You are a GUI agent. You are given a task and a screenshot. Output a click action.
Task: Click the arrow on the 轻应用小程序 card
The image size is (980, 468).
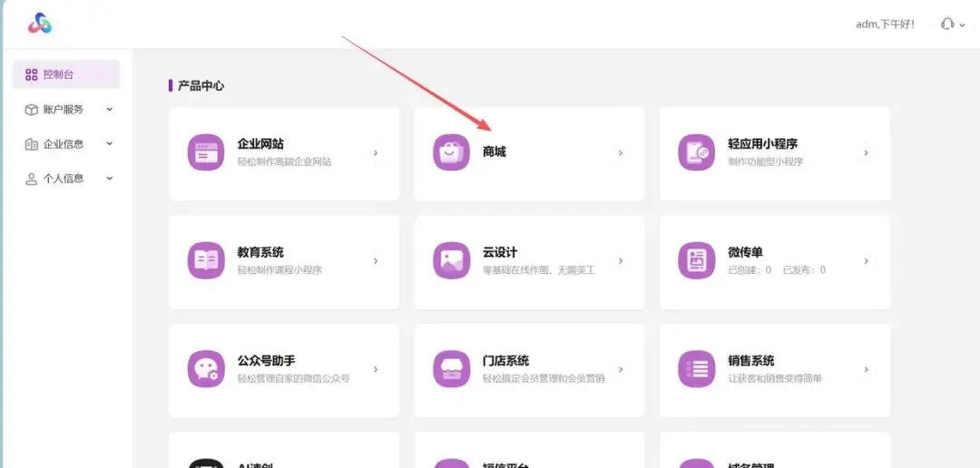[x=867, y=152]
